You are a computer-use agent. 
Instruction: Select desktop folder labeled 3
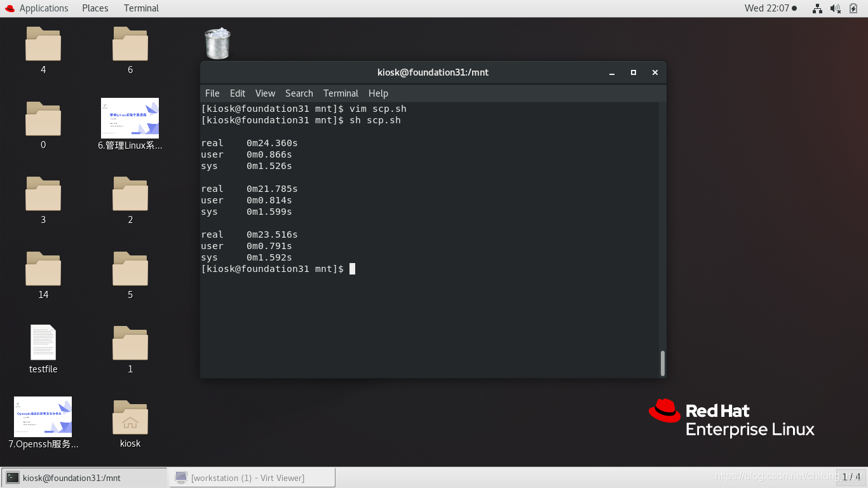(x=43, y=194)
